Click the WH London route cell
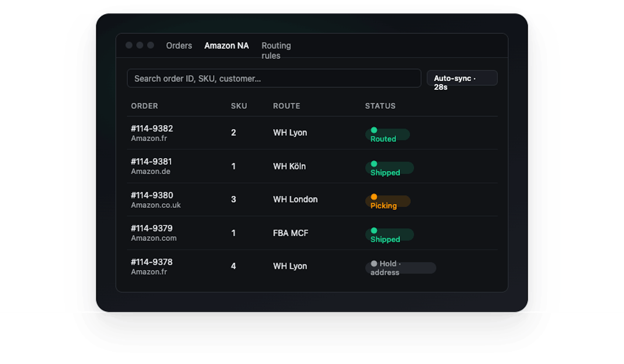This screenshot has height=364, width=624. pyautogui.click(x=295, y=200)
